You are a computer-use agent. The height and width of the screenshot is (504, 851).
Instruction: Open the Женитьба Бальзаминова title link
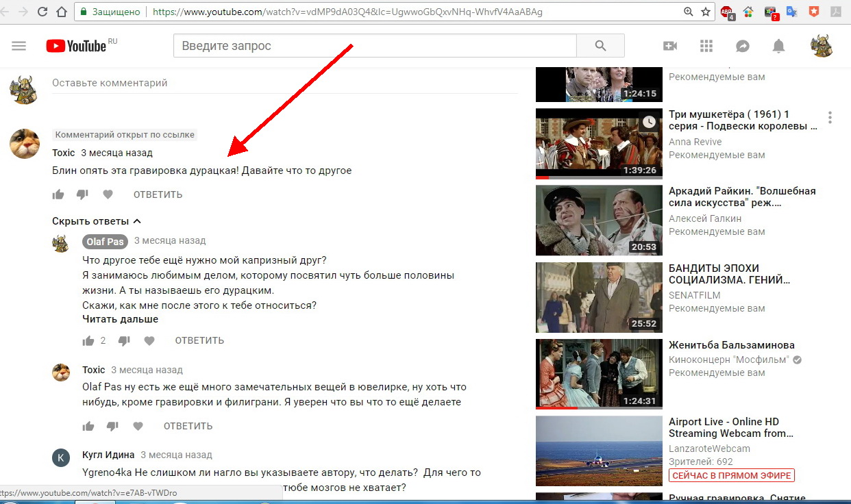tap(732, 345)
